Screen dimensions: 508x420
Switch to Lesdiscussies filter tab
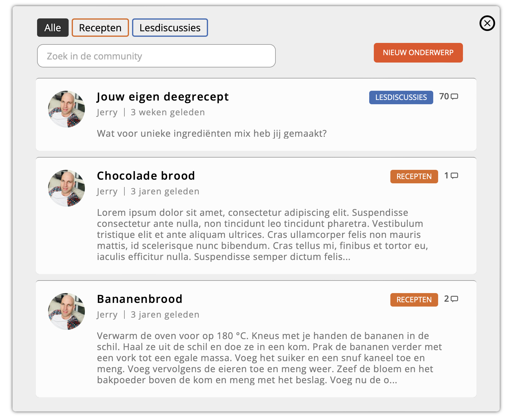170,28
